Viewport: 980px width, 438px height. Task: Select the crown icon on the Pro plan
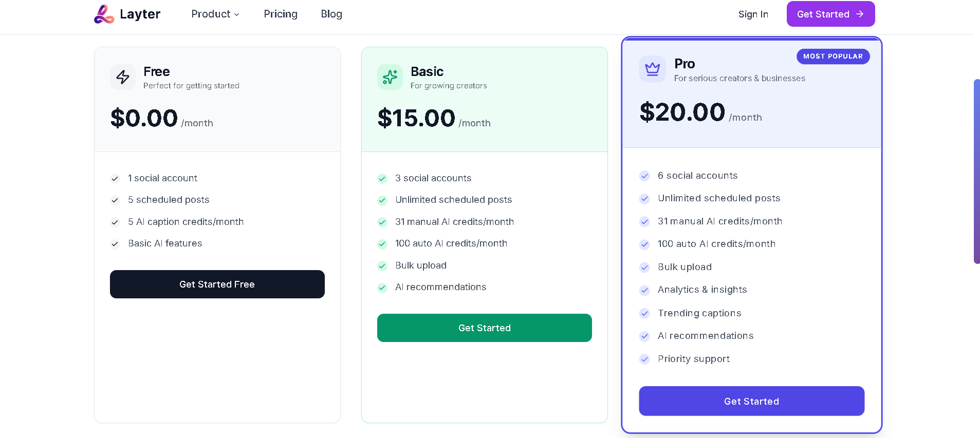[x=652, y=69]
